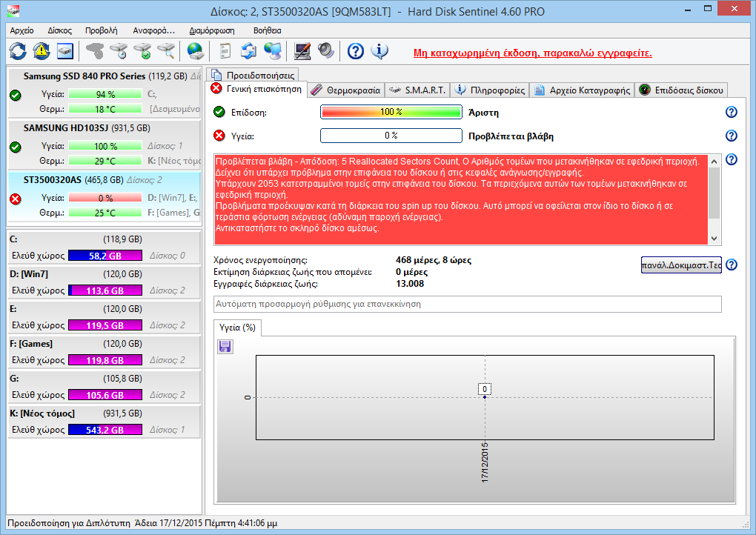Click the speaker sound toolbar icon
756x535 pixels.
click(326, 50)
